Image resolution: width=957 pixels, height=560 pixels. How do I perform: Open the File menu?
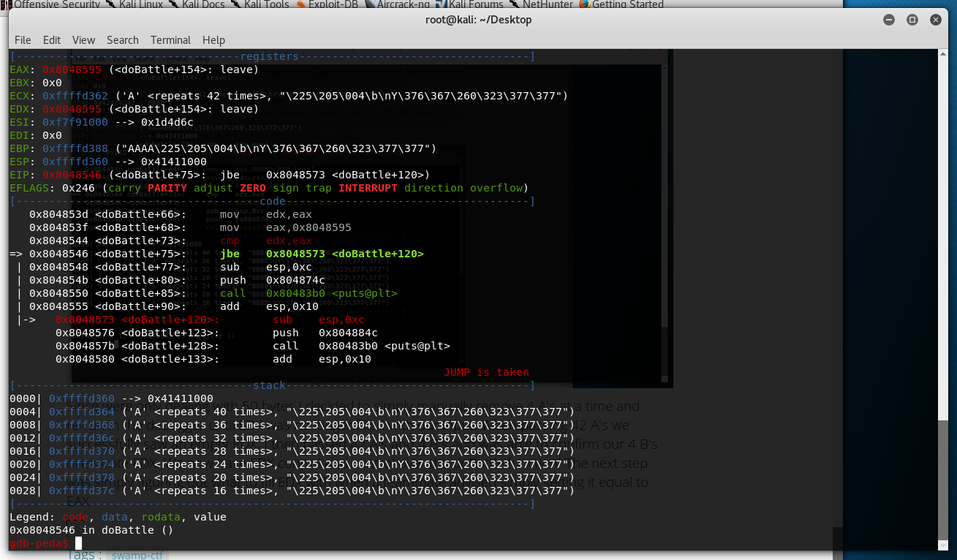pyautogui.click(x=23, y=40)
